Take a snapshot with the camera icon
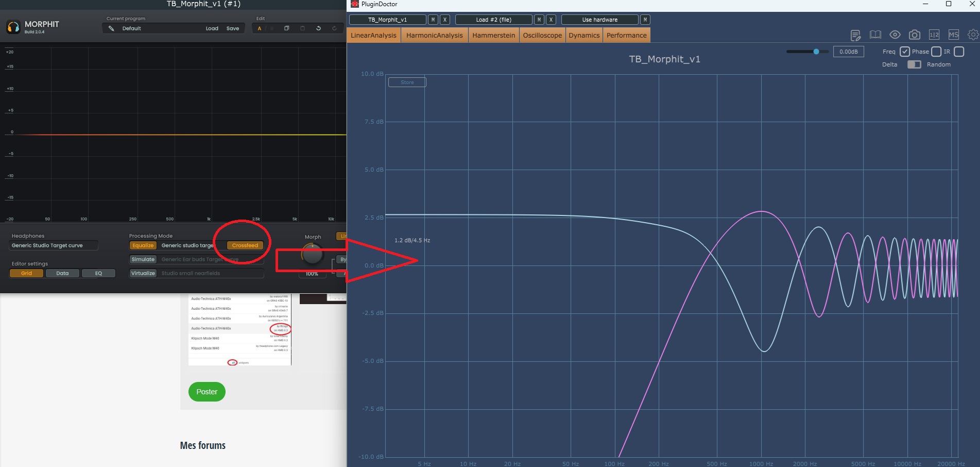Screen dimensions: 980x467 tap(915, 35)
